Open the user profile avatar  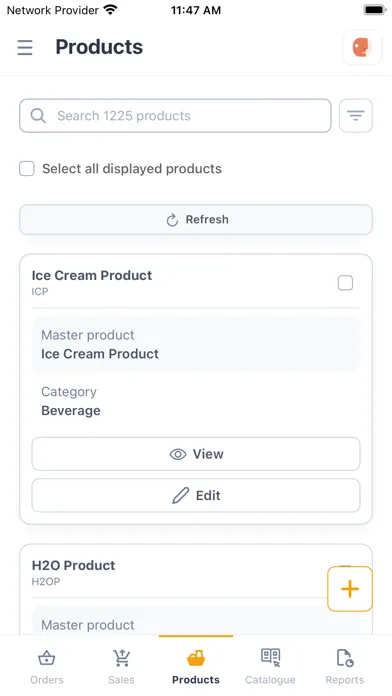tap(362, 47)
